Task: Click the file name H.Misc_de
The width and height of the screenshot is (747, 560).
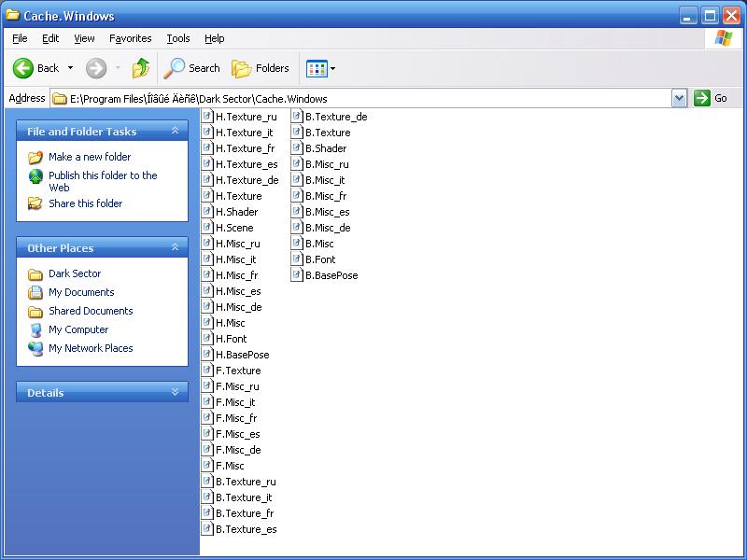Action: pos(239,307)
